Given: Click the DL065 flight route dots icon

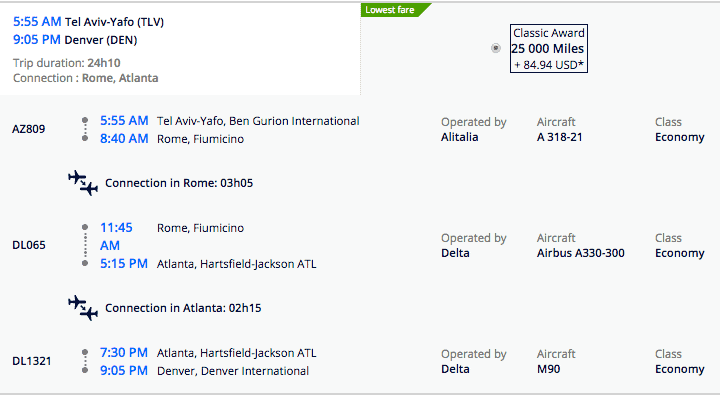Looking at the screenshot, I should point(85,245).
